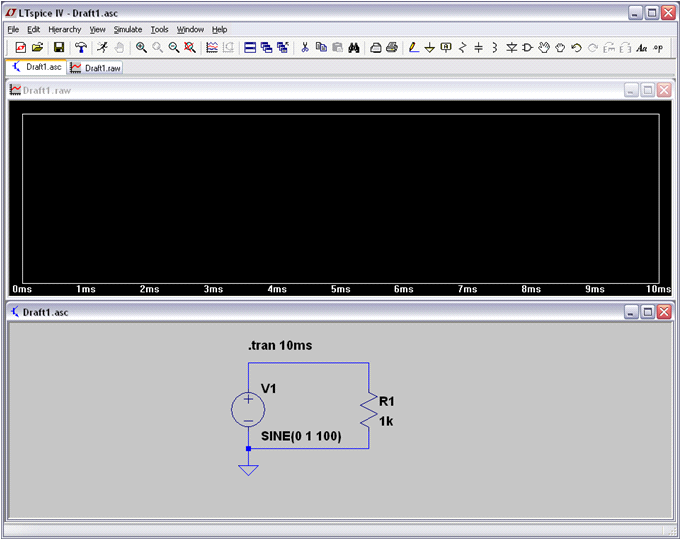Open Find with the binoculars icon
The image size is (681, 540).
tap(354, 47)
